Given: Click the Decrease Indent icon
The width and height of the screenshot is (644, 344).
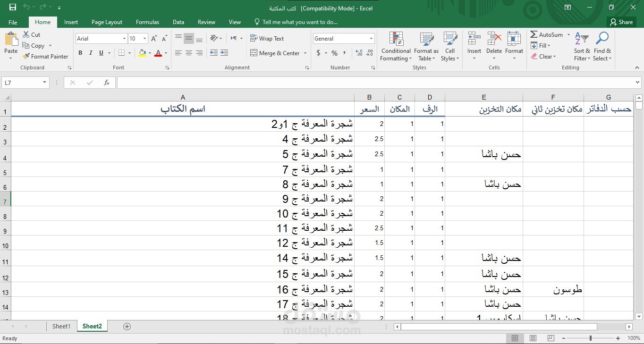Looking at the screenshot, I should 214,53.
